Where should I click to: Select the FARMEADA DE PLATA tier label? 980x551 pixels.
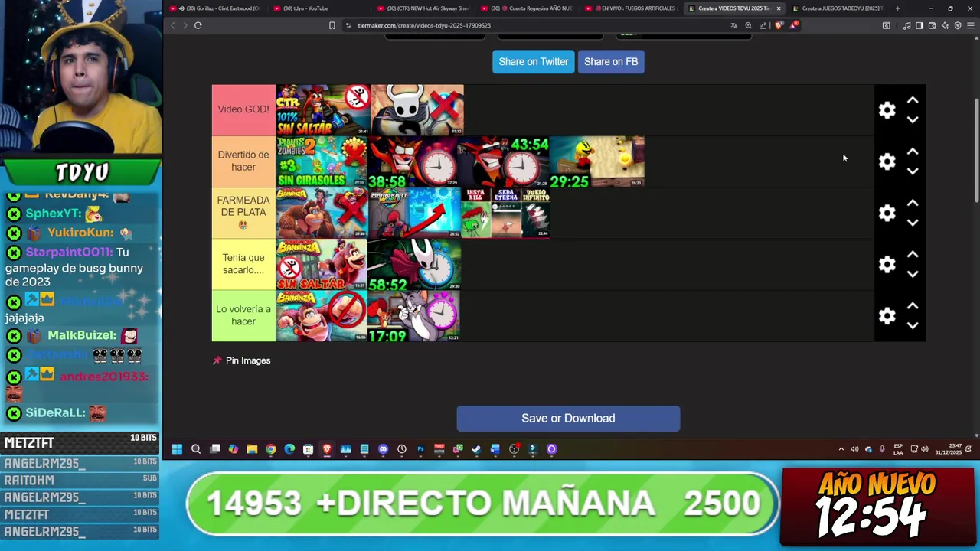pyautogui.click(x=243, y=212)
